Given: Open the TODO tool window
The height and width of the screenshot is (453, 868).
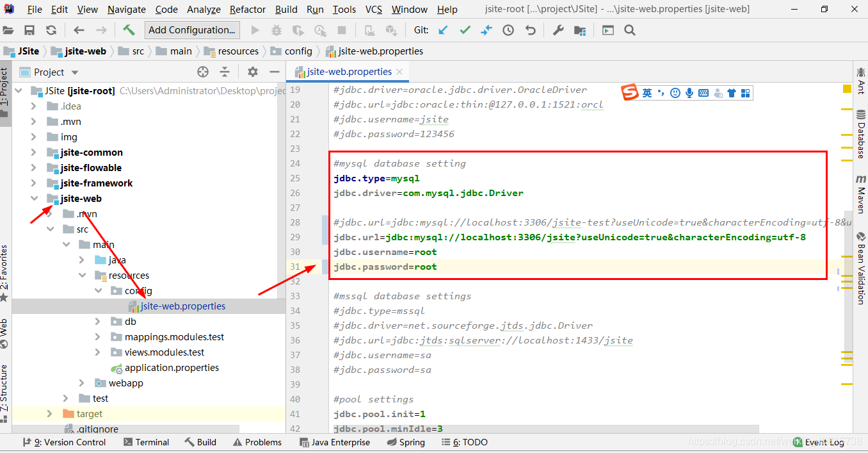Looking at the screenshot, I should [465, 442].
